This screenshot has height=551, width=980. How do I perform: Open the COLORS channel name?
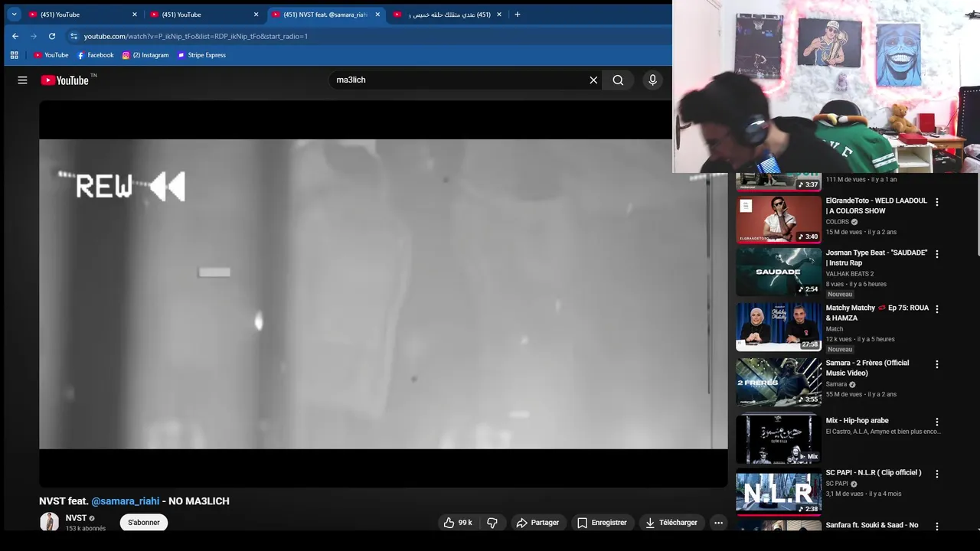pyautogui.click(x=837, y=222)
